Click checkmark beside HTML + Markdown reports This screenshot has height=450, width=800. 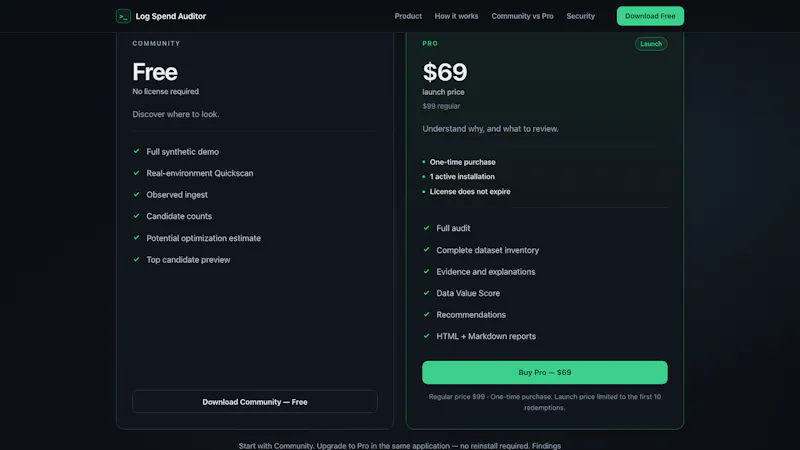[427, 336]
